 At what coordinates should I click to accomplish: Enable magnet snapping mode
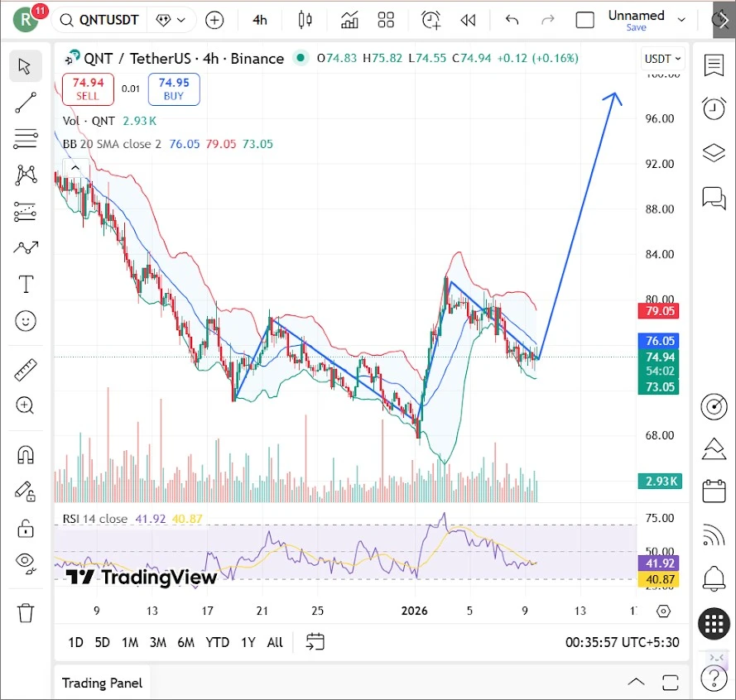pos(26,453)
